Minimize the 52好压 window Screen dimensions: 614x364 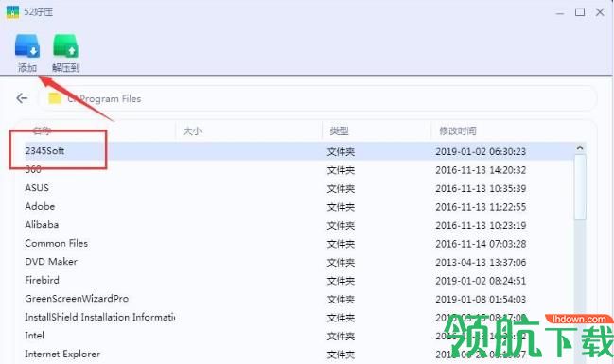[560, 12]
